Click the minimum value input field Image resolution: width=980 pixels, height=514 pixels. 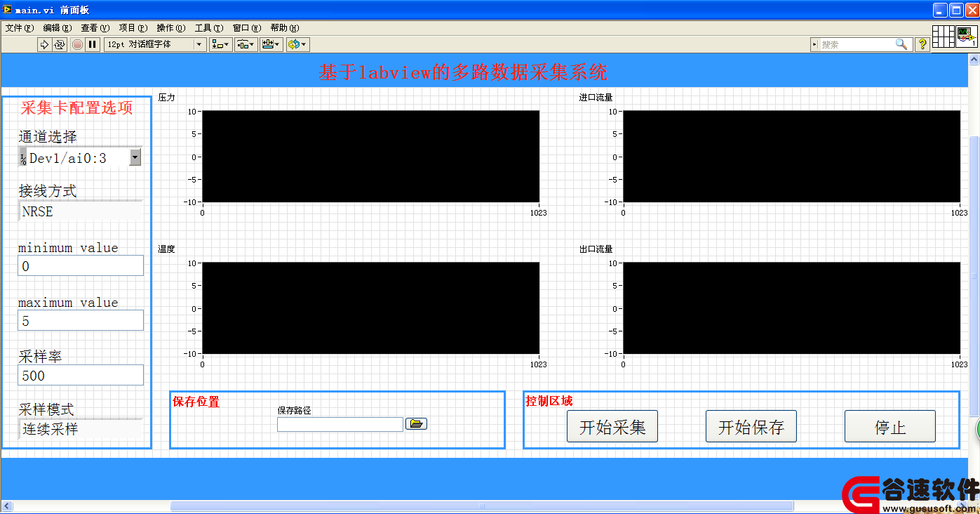click(81, 266)
